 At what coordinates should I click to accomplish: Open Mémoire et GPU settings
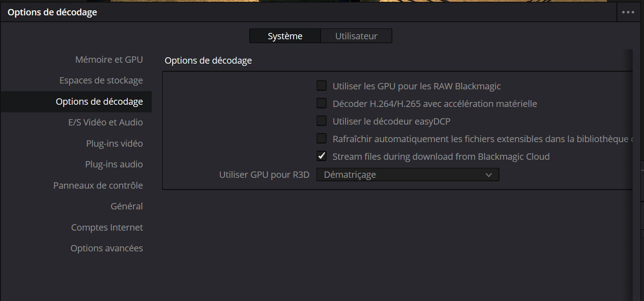tap(109, 60)
